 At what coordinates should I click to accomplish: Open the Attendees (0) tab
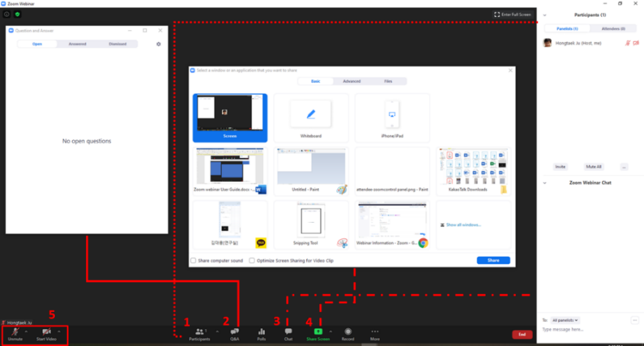[613, 29]
